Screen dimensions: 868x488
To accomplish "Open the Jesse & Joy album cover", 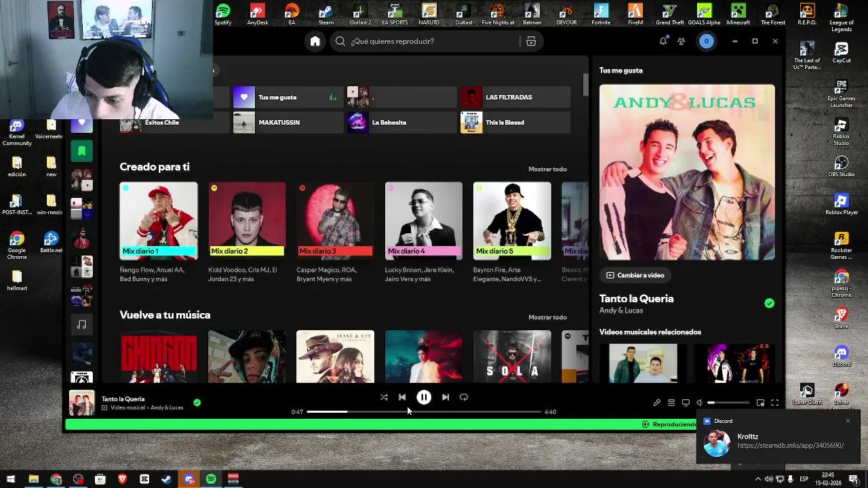I will [x=335, y=357].
